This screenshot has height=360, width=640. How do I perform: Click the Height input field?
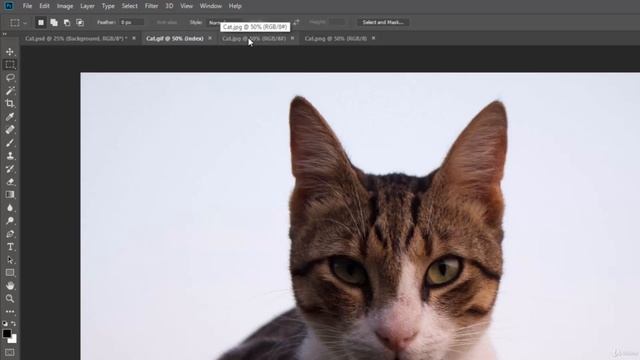tap(337, 22)
